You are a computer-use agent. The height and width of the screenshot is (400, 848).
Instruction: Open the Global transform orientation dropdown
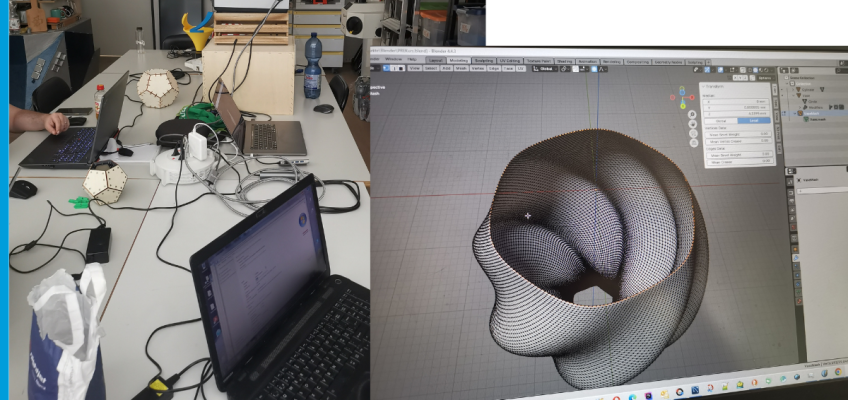[545, 69]
